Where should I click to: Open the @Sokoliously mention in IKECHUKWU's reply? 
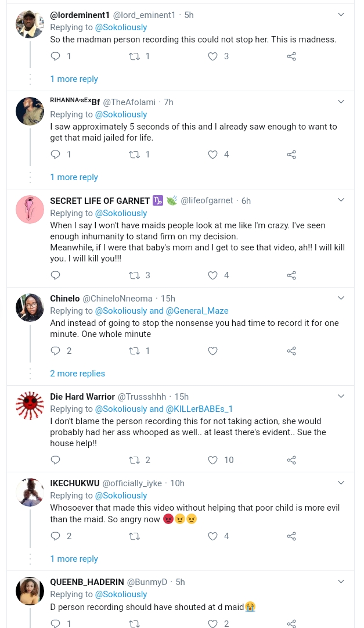click(121, 496)
